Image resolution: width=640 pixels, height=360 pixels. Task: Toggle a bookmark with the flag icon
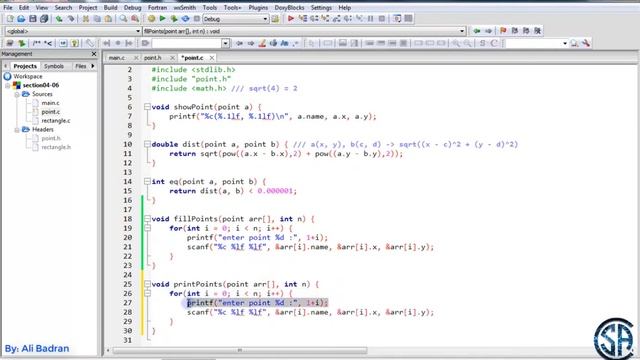click(503, 31)
